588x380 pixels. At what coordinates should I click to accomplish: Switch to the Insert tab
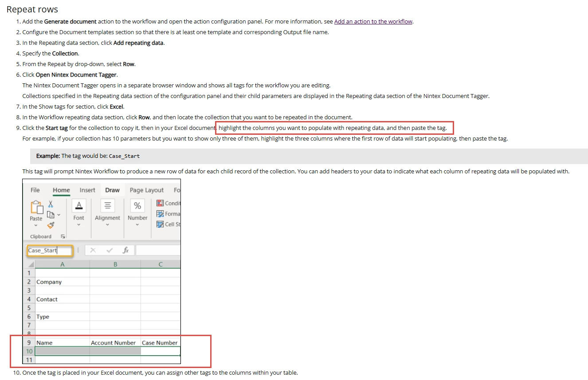[87, 190]
